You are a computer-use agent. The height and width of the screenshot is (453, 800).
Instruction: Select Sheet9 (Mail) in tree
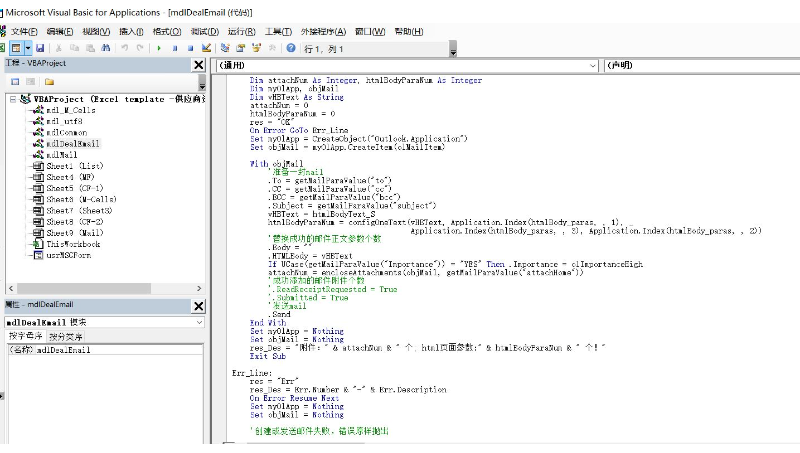[x=74, y=233]
